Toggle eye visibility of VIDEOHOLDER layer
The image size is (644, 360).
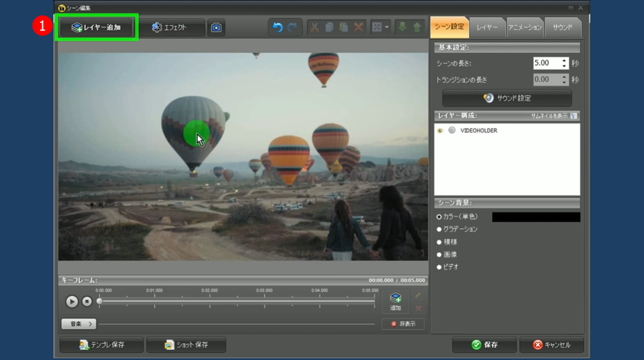[x=440, y=131]
